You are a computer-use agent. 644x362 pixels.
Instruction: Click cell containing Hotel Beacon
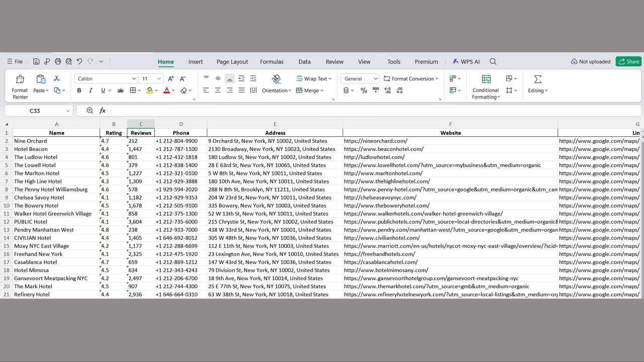(x=56, y=149)
